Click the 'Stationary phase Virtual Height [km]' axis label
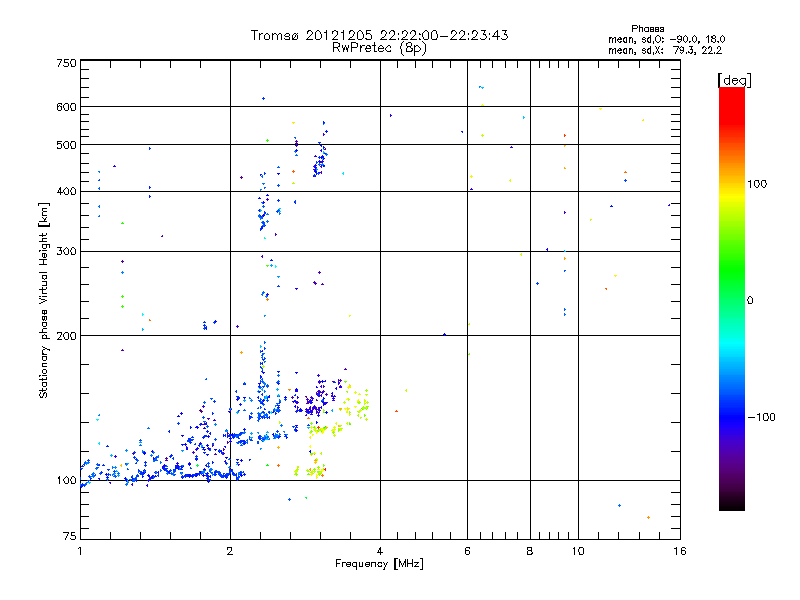Viewport: 800px width, 600px height. (x=43, y=300)
